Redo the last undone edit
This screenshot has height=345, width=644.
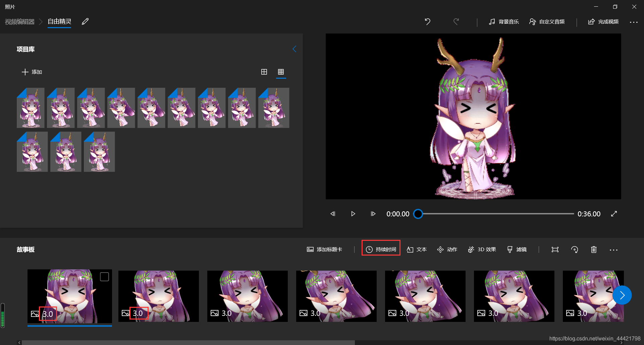point(456,21)
